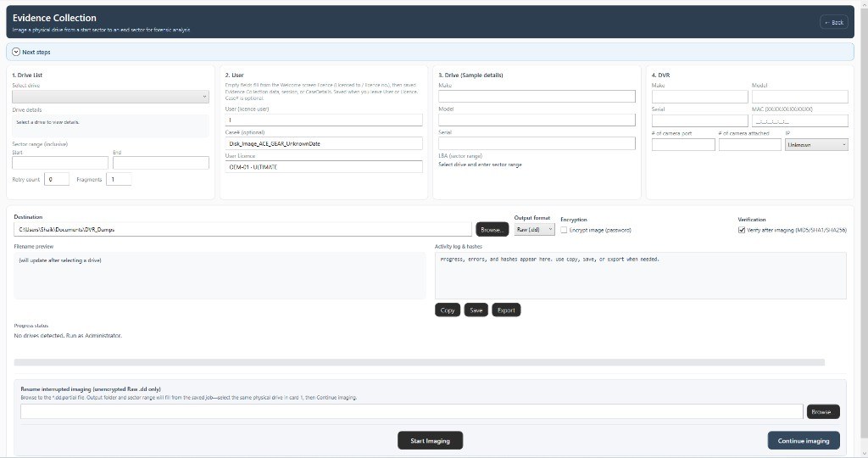Expand the Next steps chevron icon
Screen dimensions: 868x458
coord(16,52)
